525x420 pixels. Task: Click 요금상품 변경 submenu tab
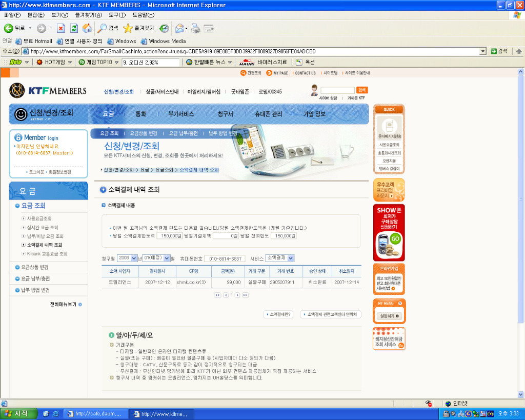144,133
